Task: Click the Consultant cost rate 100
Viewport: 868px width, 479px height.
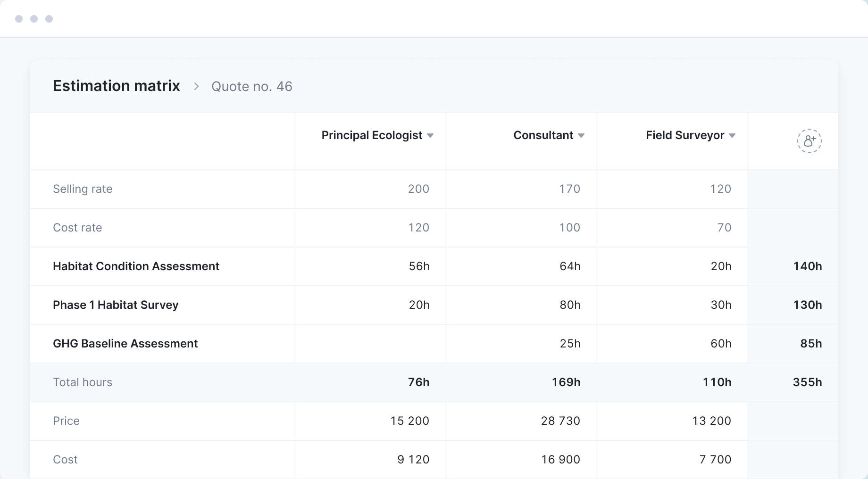Action: click(x=569, y=228)
